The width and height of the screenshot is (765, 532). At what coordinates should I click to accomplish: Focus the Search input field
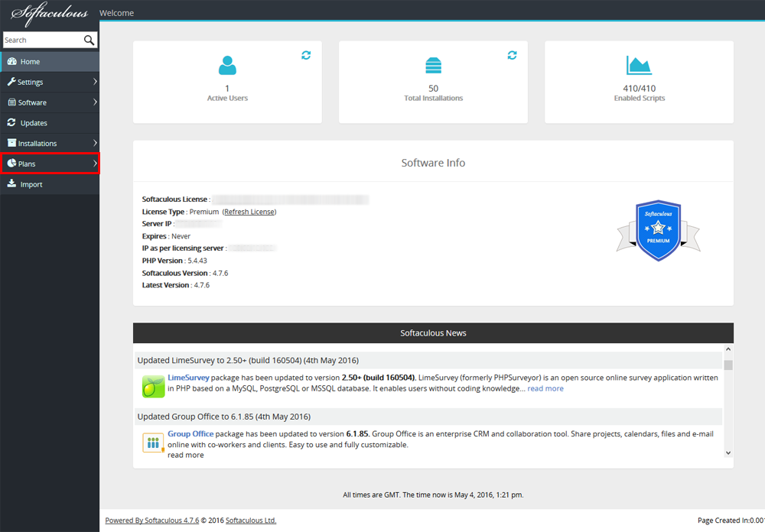tap(43, 40)
